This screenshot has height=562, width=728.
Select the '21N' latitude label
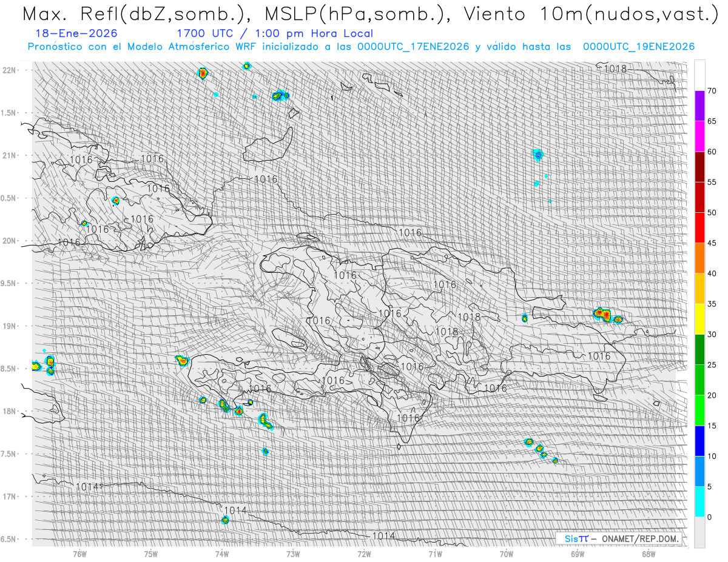point(9,155)
